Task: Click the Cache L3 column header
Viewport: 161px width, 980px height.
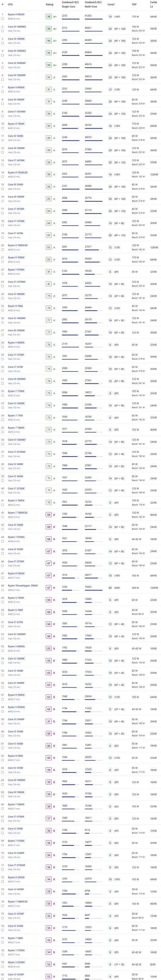Action: (x=153, y=5)
